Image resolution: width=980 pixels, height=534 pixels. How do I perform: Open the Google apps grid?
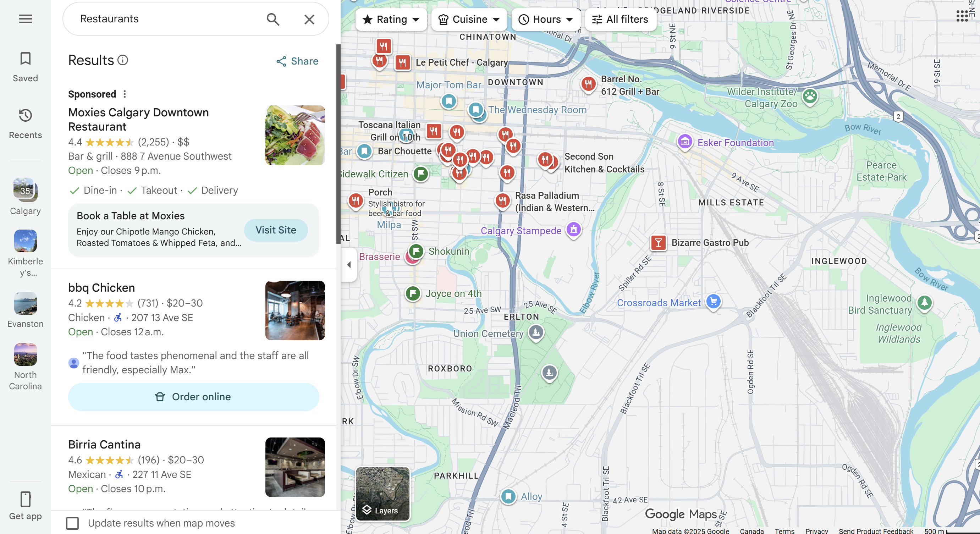coord(963,16)
